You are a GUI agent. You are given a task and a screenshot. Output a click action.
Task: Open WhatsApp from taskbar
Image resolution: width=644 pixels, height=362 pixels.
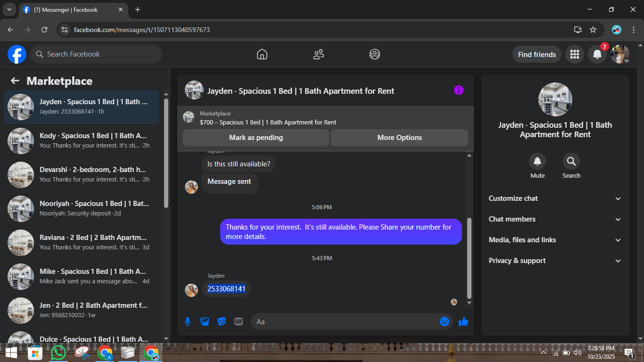click(x=58, y=353)
